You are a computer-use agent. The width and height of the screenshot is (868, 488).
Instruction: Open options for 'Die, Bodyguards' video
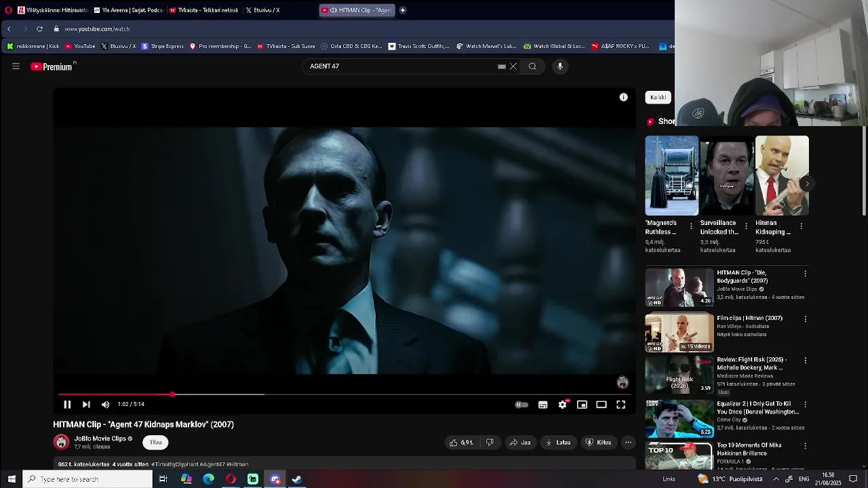click(805, 274)
